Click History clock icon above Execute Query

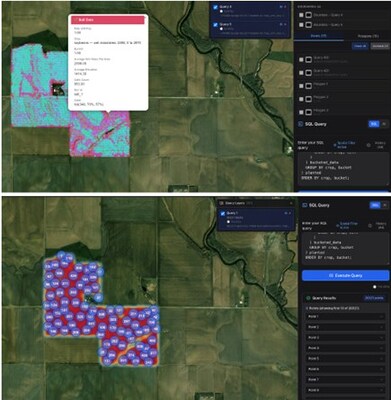[x=370, y=226]
